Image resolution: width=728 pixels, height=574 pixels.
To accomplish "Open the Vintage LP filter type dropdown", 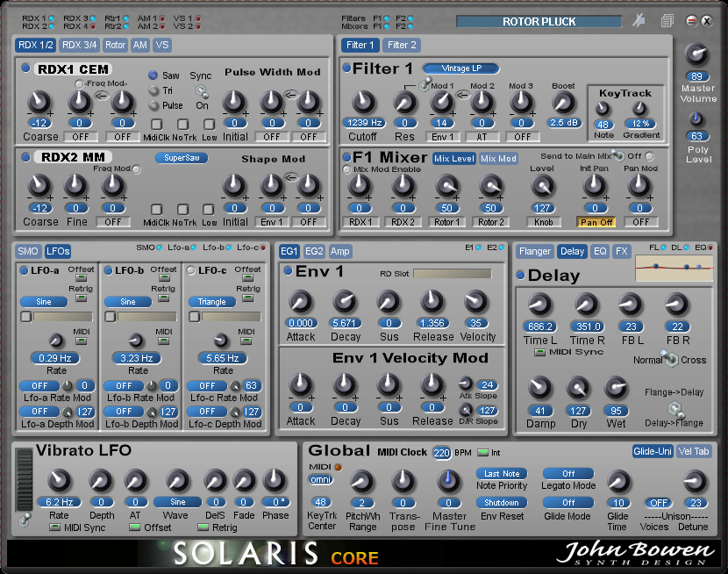I will tap(461, 68).
